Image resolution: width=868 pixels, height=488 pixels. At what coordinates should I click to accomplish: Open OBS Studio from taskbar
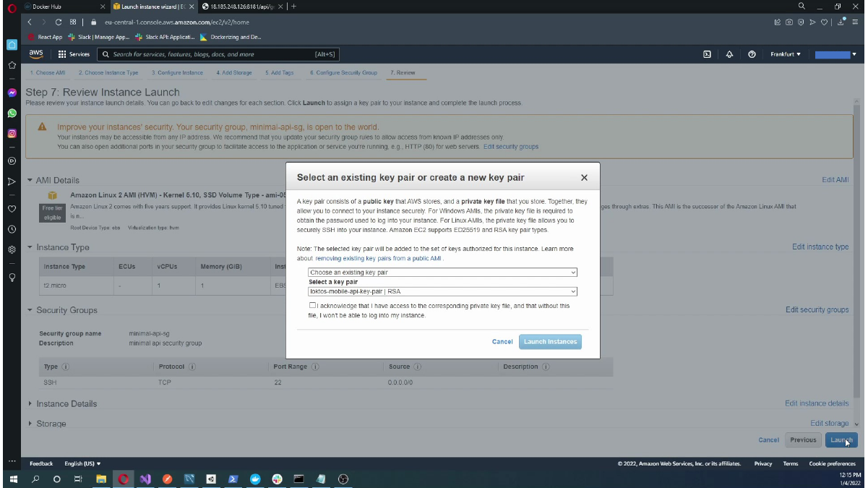point(343,479)
